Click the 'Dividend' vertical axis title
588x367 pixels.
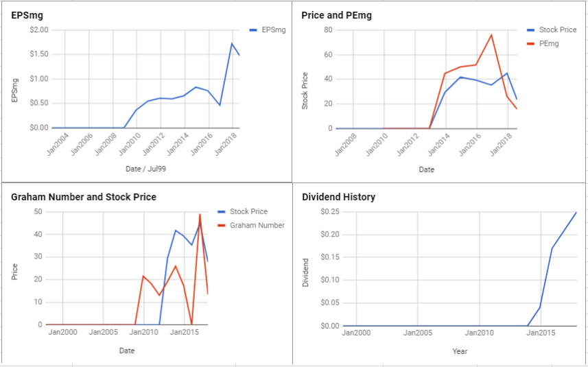tap(305, 272)
